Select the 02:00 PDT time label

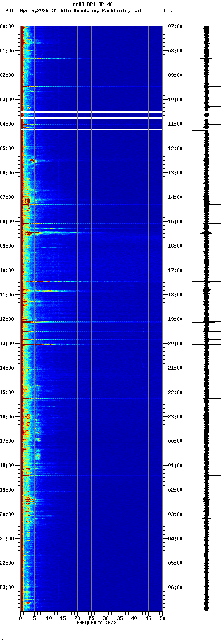[x=7, y=75]
